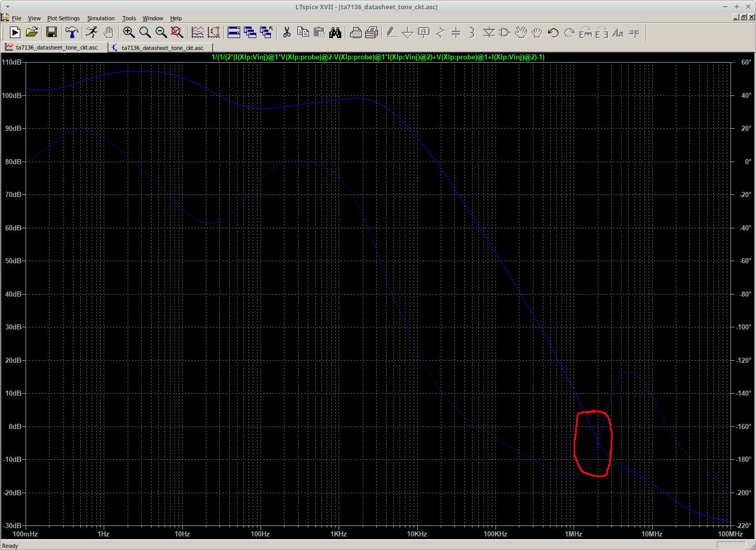Click the Mirror component icon
756x550 pixels.
tap(602, 33)
